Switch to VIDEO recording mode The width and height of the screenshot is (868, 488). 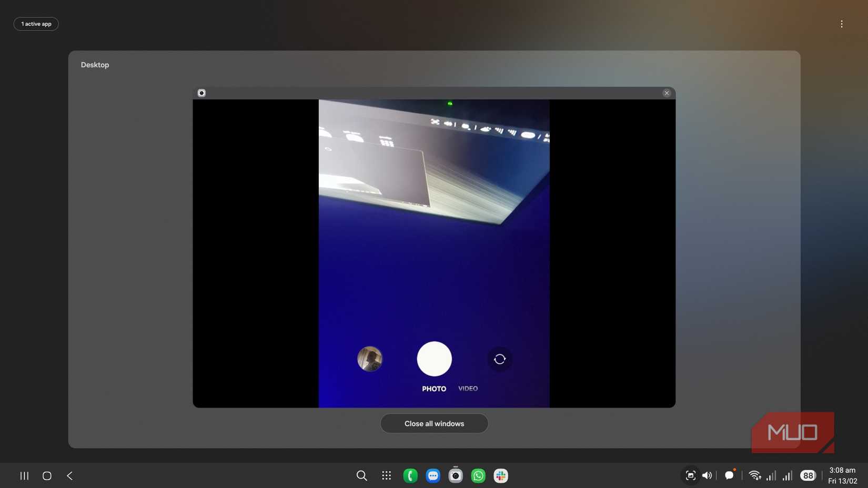tap(467, 388)
